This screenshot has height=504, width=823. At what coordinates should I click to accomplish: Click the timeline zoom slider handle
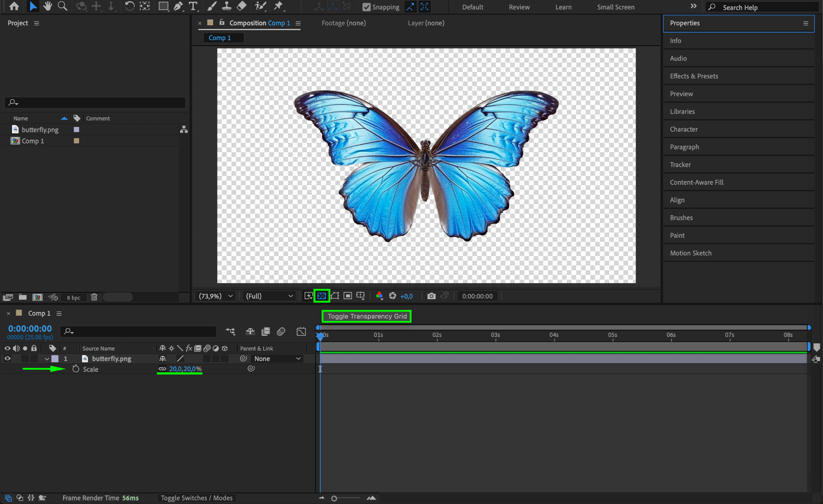click(x=334, y=498)
